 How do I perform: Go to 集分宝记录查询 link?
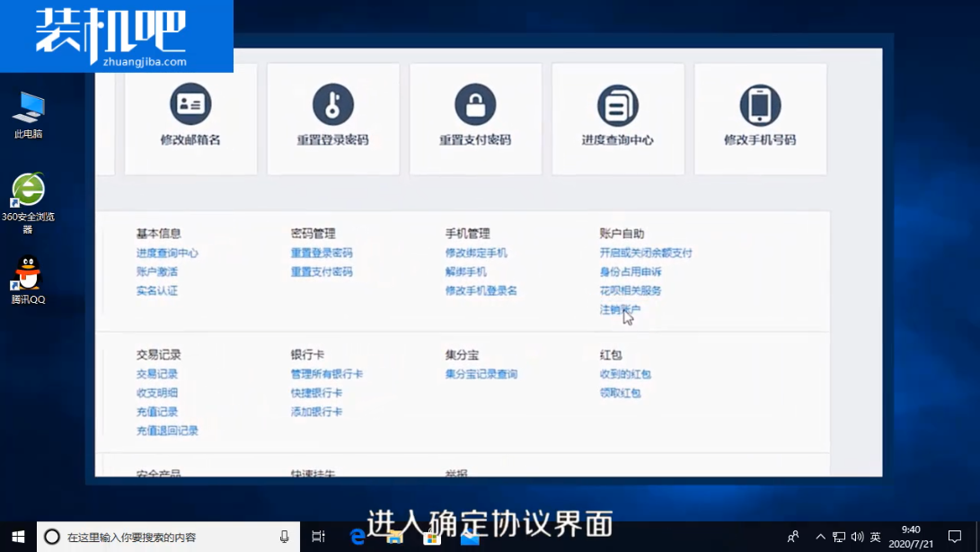[x=481, y=374]
